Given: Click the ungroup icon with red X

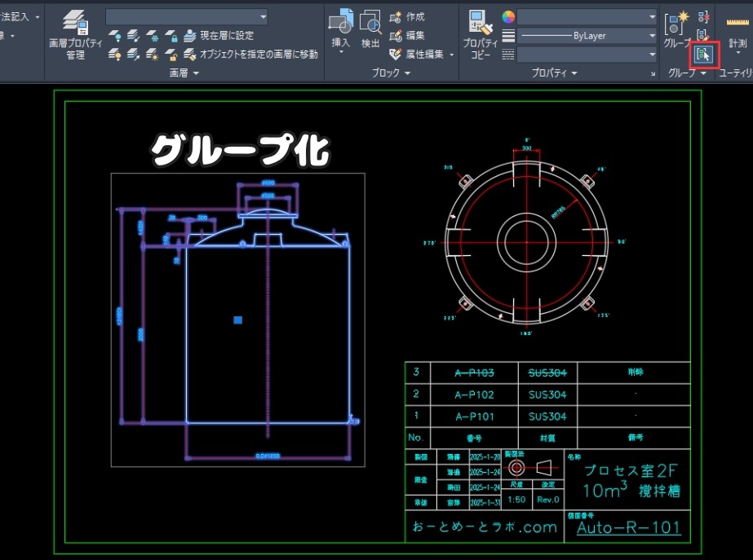Looking at the screenshot, I should coord(703,17).
